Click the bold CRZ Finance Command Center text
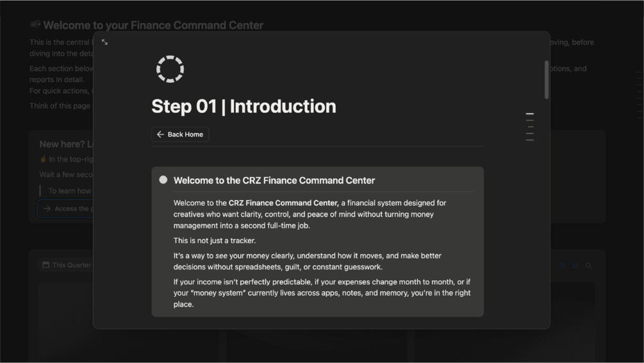This screenshot has width=644, height=363. pyautogui.click(x=283, y=203)
